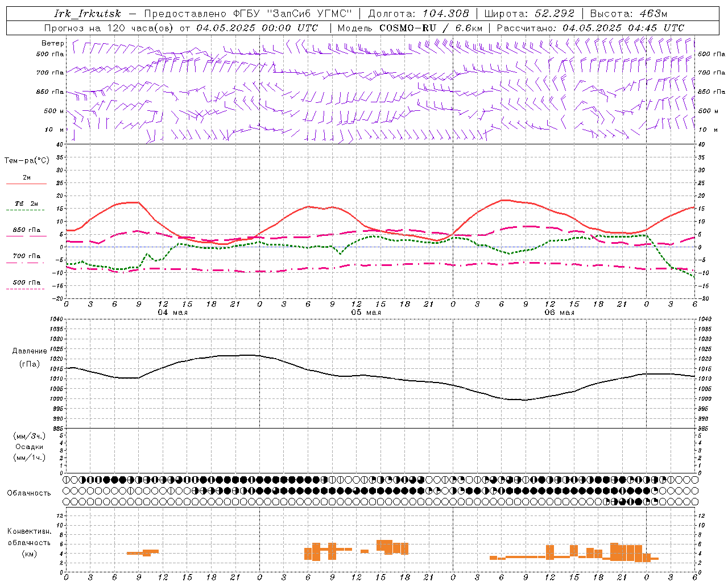Image resolution: width=728 pixels, height=582 pixels.
Task: Click the Облачность cloud cover label
Action: [29, 493]
